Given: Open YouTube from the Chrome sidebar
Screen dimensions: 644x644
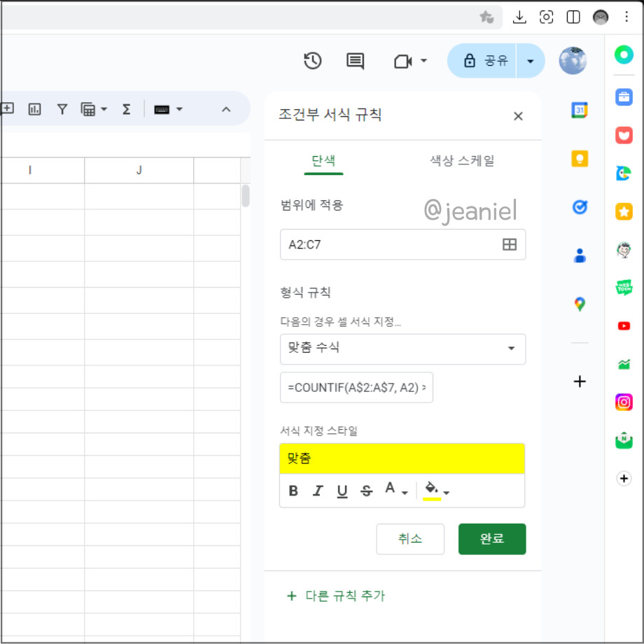Looking at the screenshot, I should point(624,325).
